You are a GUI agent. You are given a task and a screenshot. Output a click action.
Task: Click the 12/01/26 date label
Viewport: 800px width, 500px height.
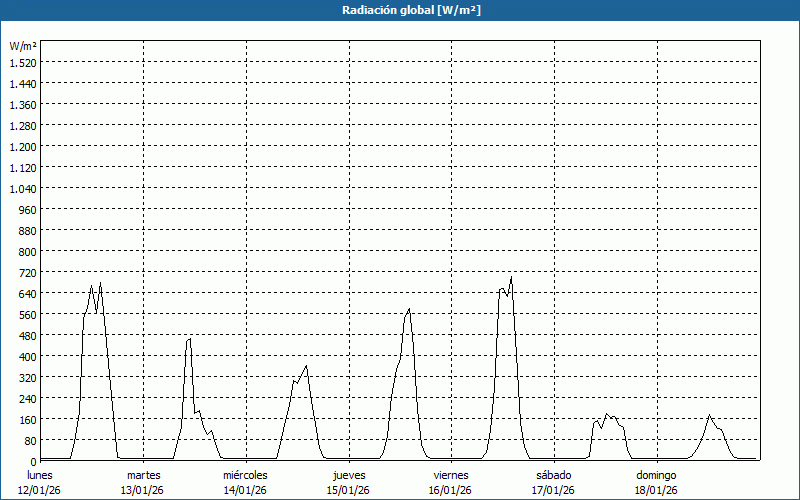click(x=40, y=490)
